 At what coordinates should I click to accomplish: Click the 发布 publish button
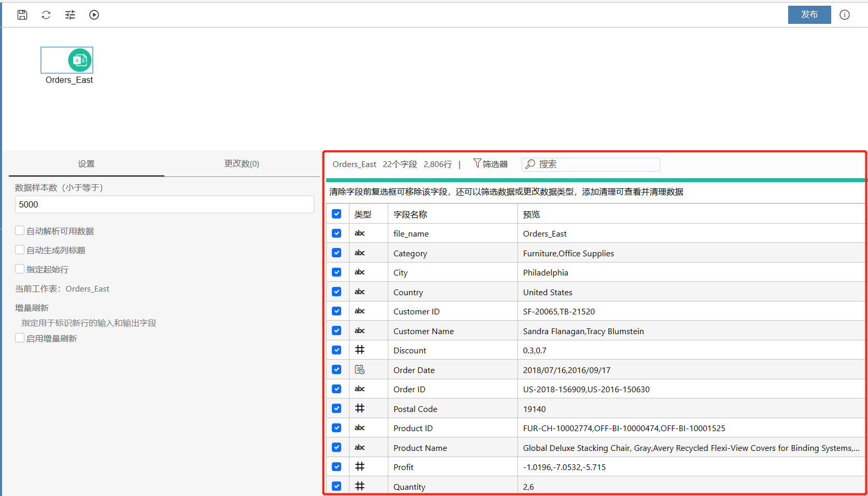pos(809,15)
